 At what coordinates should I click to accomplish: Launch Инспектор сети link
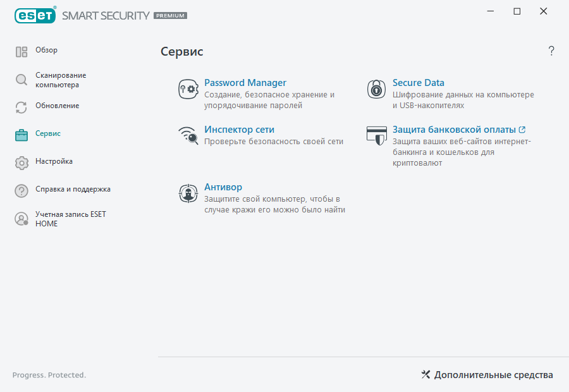239,130
